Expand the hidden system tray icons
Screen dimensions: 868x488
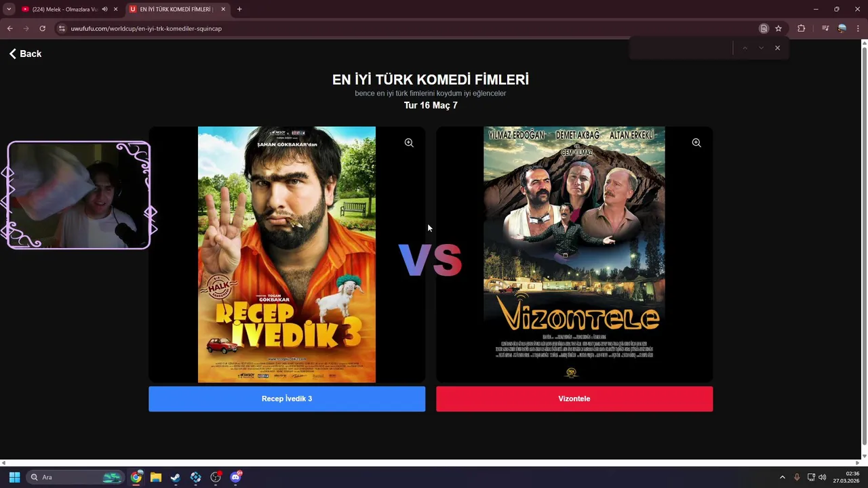coord(782,477)
